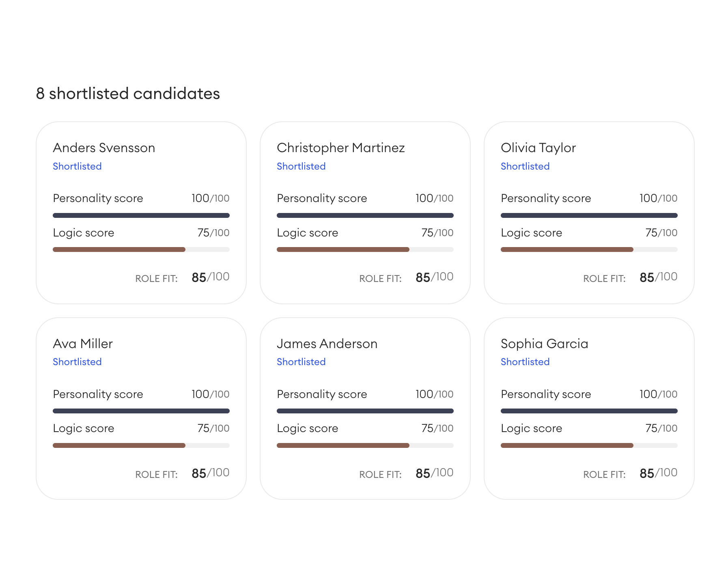Viewport: 728px width, 585px height.
Task: Click the '8 shortlisted candidates' heading
Action: (x=128, y=94)
